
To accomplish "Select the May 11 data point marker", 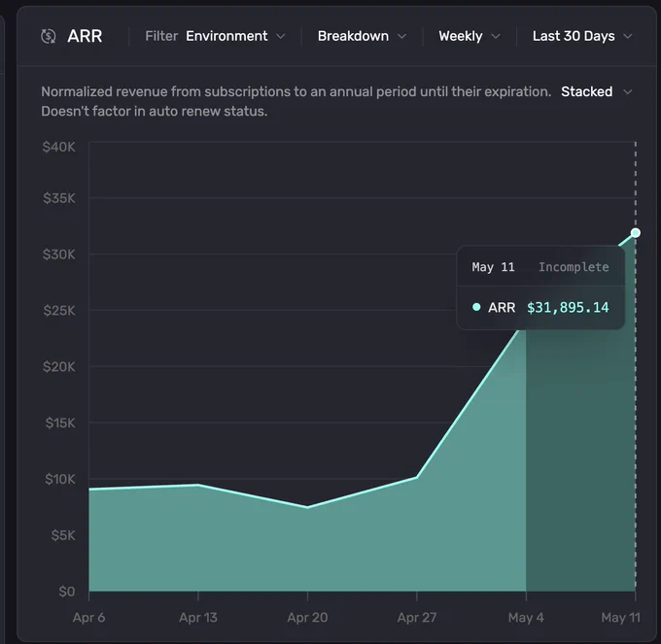I will 636,233.
